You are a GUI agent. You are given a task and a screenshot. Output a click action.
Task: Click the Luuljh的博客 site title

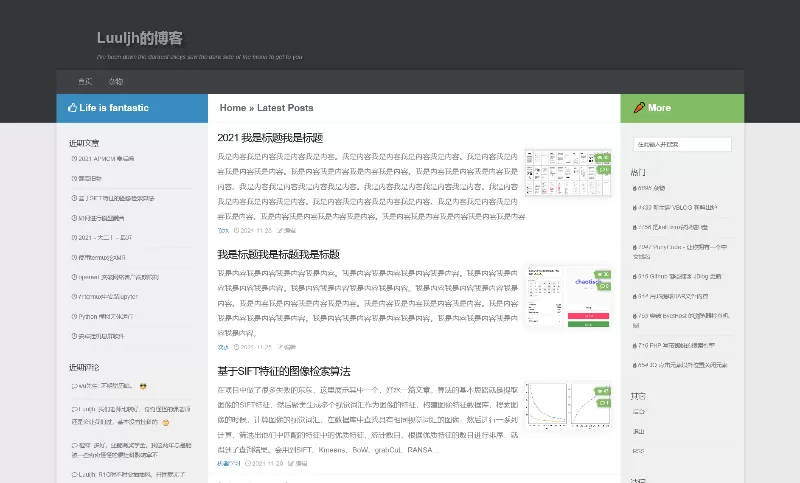[x=140, y=39]
